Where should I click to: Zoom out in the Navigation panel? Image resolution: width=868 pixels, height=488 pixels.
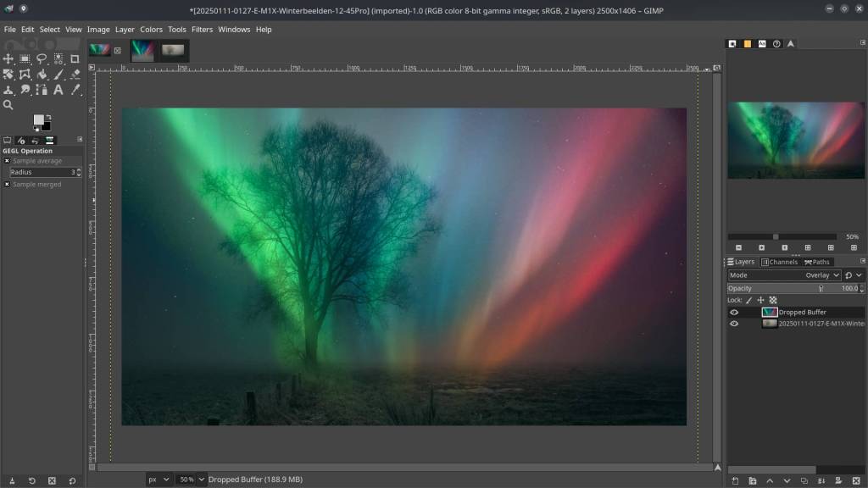click(738, 248)
